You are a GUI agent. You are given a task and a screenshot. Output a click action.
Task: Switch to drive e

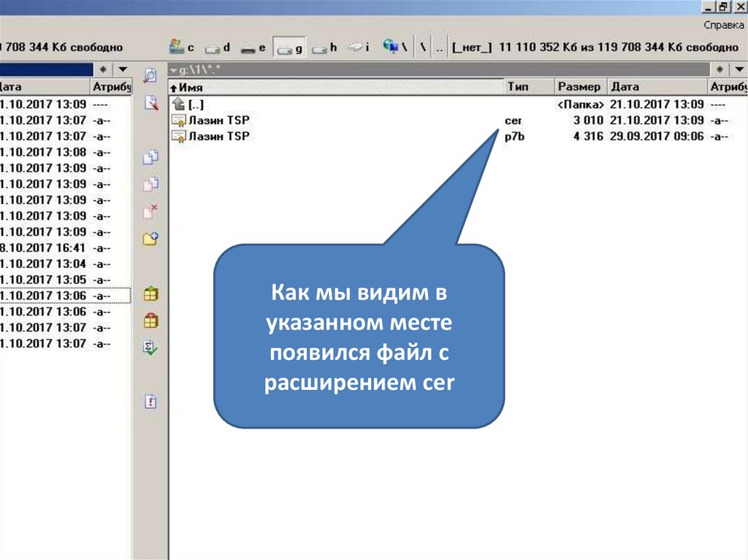click(253, 47)
